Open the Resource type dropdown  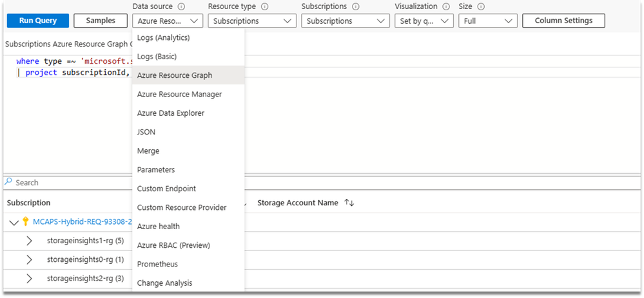(252, 21)
